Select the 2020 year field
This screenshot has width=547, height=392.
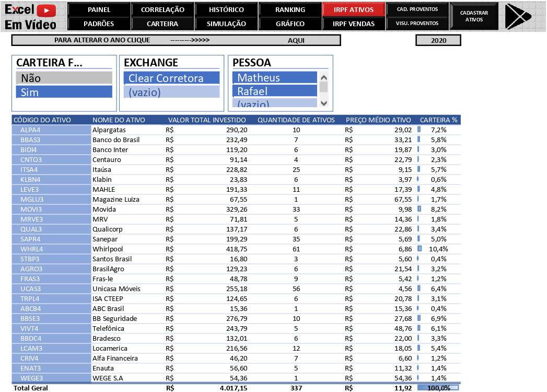click(x=438, y=40)
